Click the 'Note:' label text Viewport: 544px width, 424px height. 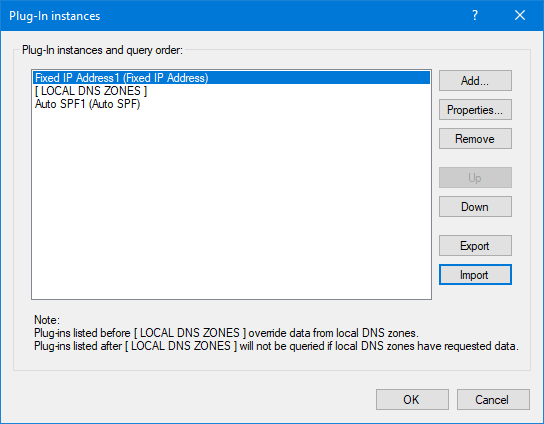[x=47, y=320]
